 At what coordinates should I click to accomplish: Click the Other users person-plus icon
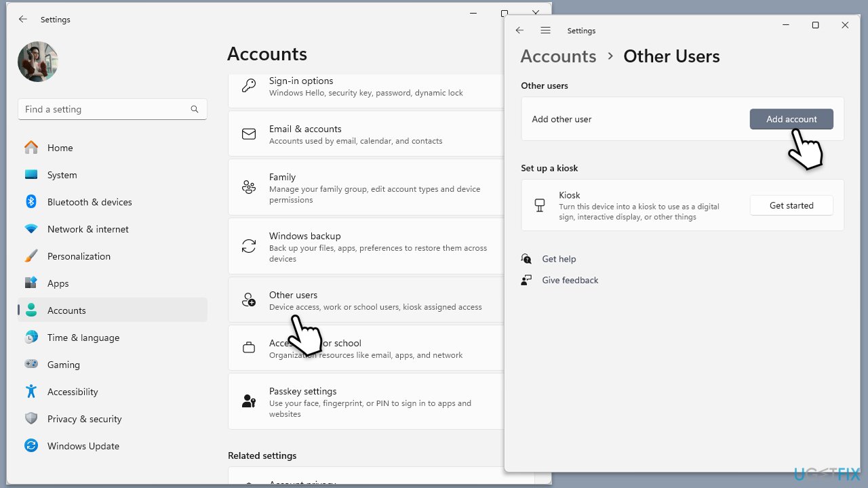tap(249, 300)
